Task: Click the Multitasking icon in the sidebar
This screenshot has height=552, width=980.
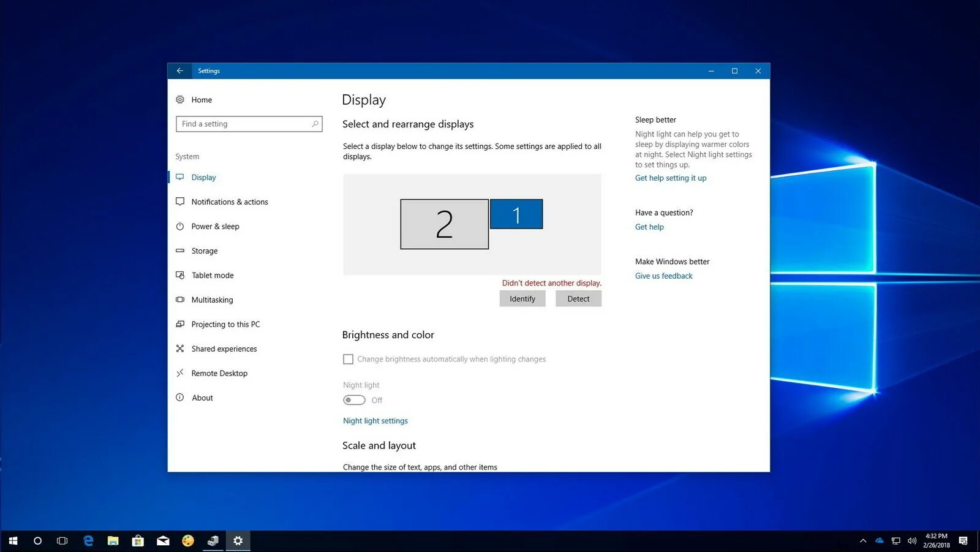Action: click(x=180, y=300)
